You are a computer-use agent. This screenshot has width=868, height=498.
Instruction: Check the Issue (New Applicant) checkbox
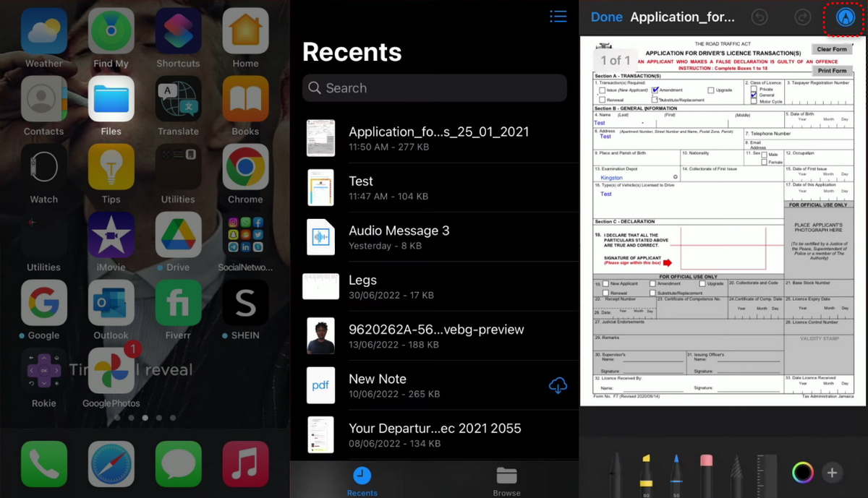[602, 90]
